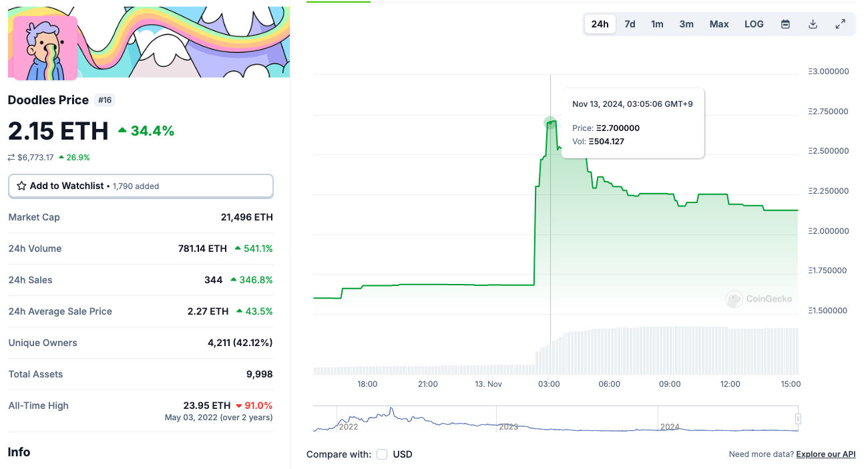Select the 3m chart range
The height and width of the screenshot is (469, 868).
click(x=686, y=24)
